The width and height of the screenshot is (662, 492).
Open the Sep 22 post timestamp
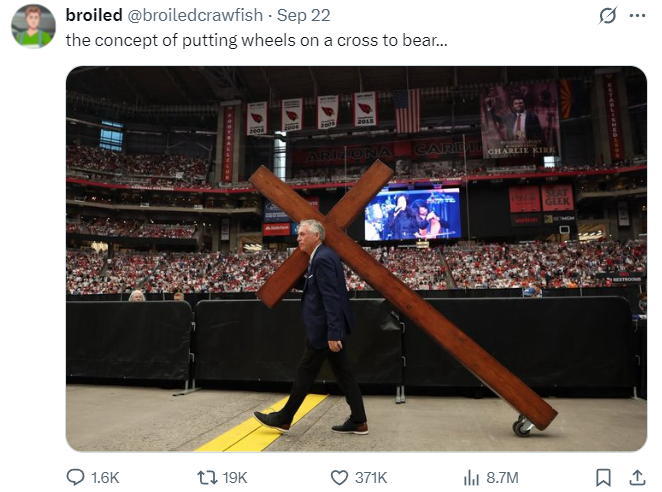point(302,15)
